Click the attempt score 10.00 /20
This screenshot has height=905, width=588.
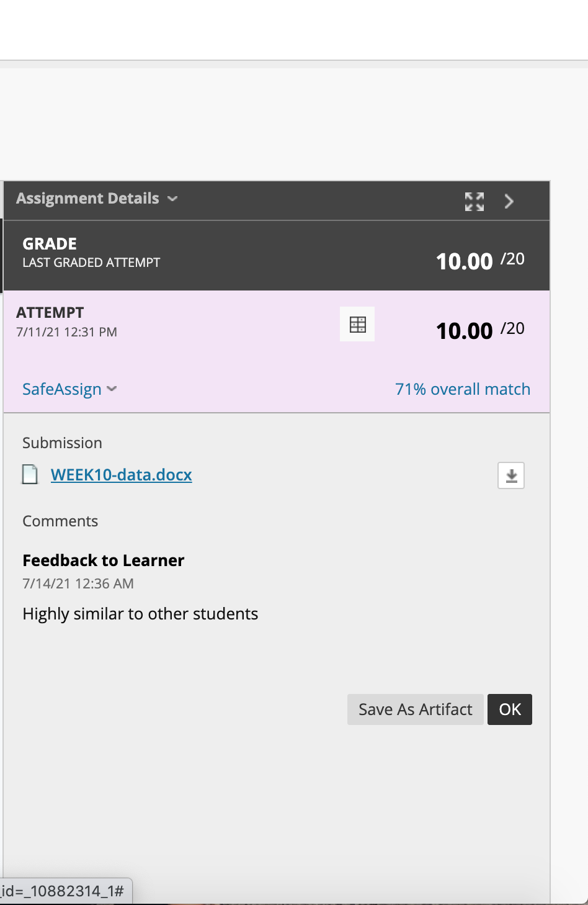480,330
